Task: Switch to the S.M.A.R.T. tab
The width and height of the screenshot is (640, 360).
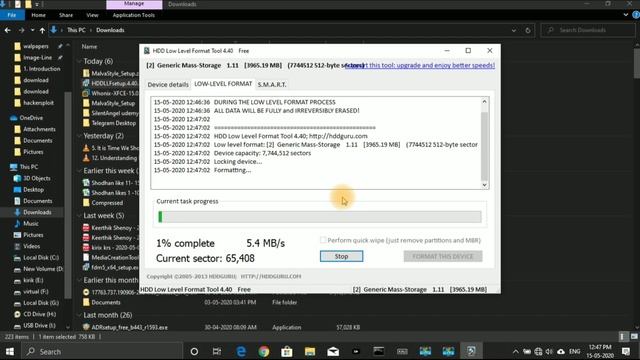Action: tap(272, 84)
